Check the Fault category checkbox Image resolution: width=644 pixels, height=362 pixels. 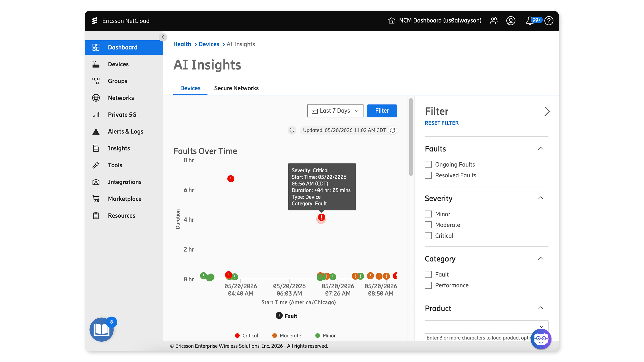click(x=428, y=274)
